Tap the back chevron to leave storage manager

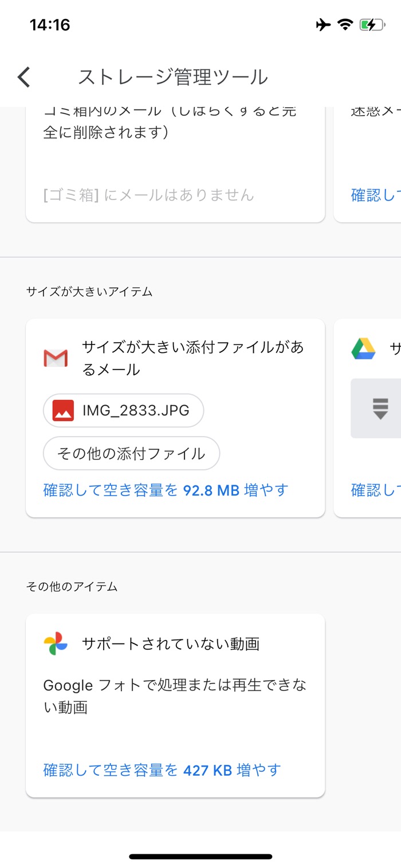pyautogui.click(x=23, y=76)
